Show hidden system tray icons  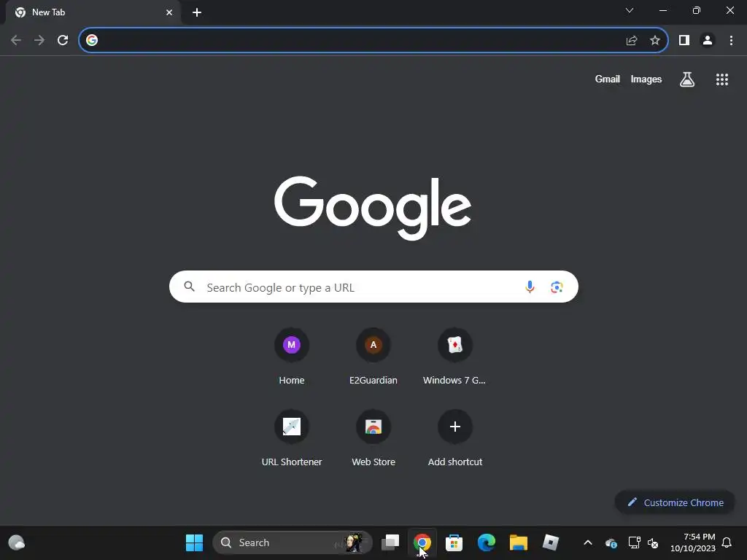pos(588,542)
